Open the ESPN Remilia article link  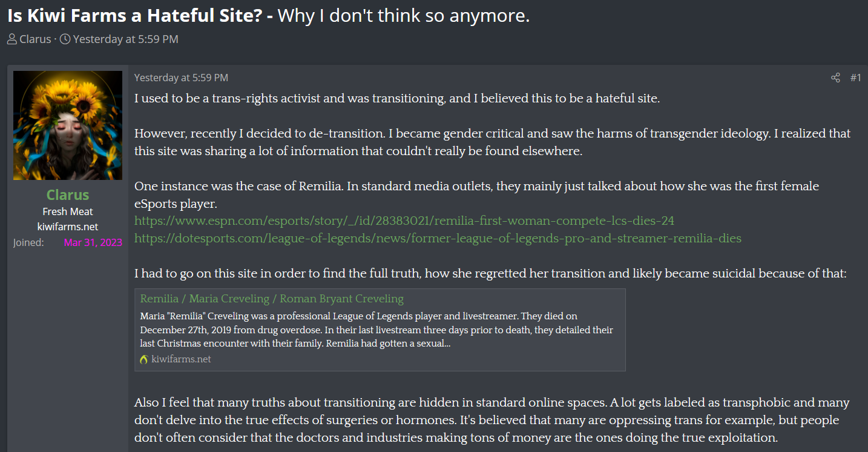pyautogui.click(x=404, y=221)
